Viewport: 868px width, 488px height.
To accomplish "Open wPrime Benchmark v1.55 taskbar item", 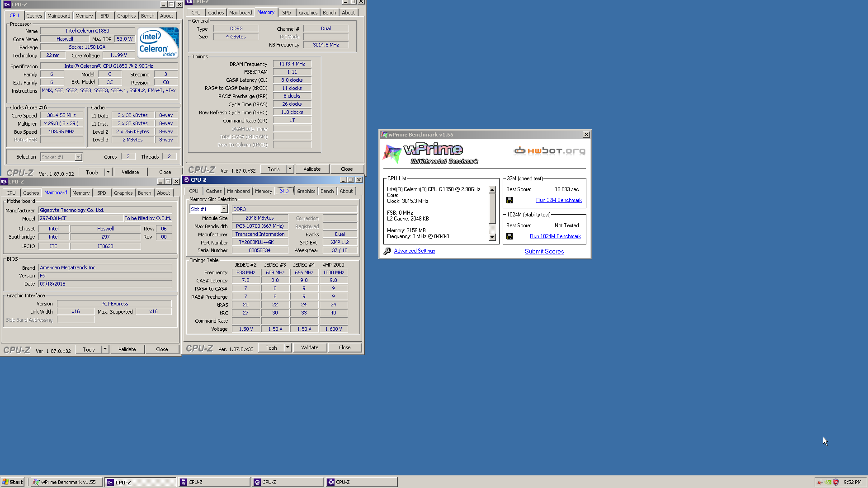I will pos(67,482).
